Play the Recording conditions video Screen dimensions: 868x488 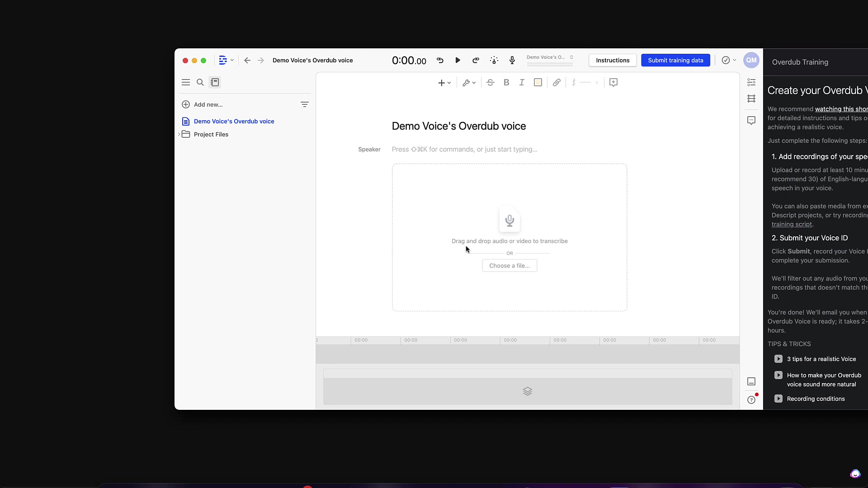(816, 399)
